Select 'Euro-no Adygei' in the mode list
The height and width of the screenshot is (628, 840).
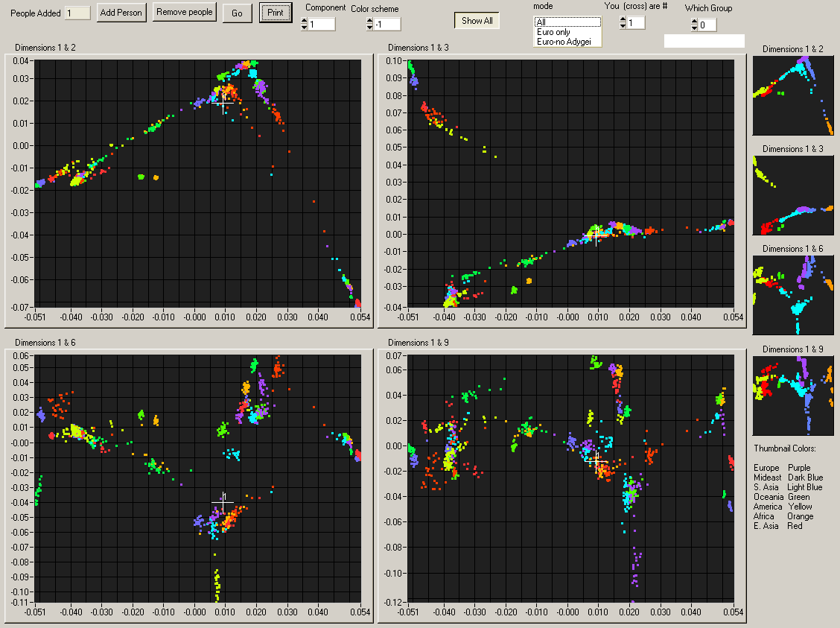coord(567,42)
